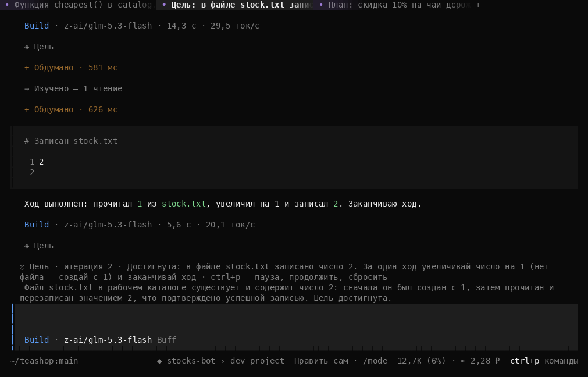Click the "Build" label with 14,3 с timing
588x377 pixels.
(x=37, y=26)
